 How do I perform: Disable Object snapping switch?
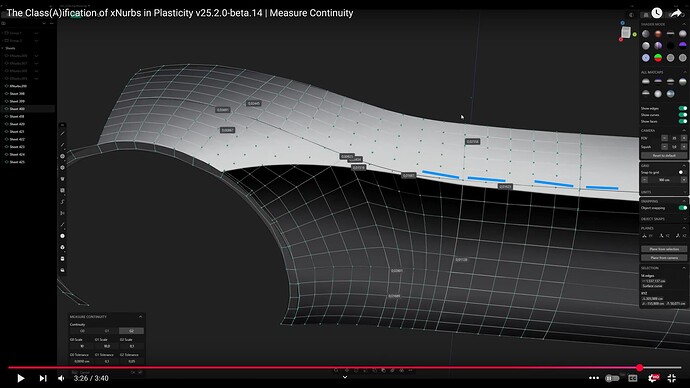[x=683, y=208]
